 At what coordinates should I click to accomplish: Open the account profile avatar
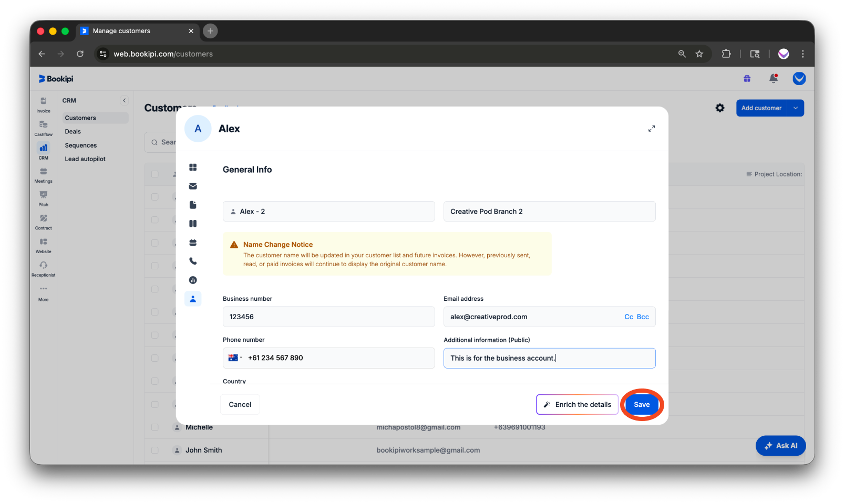[x=799, y=79]
